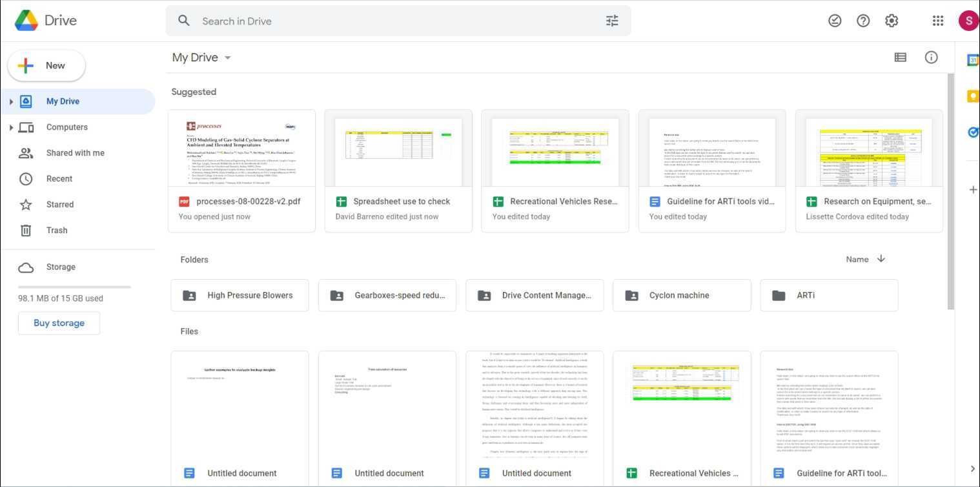Click the storage usage progress bar

74,286
